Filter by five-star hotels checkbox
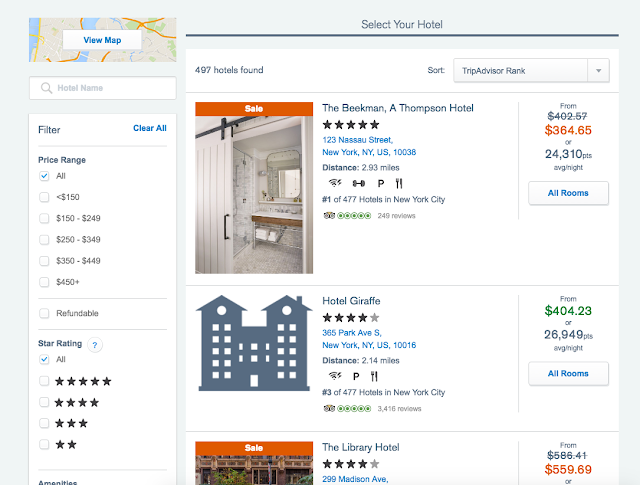Image resolution: width=640 pixels, height=485 pixels. (x=44, y=381)
